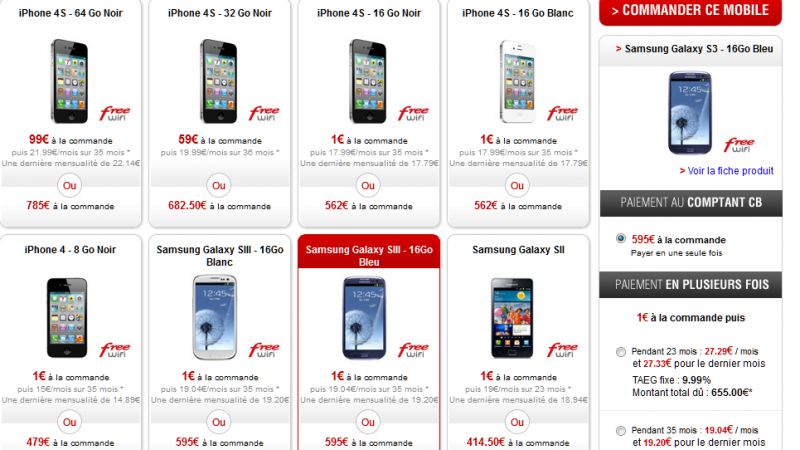
Task: Select the Samsung Galaxy SII phone image
Action: point(512,317)
